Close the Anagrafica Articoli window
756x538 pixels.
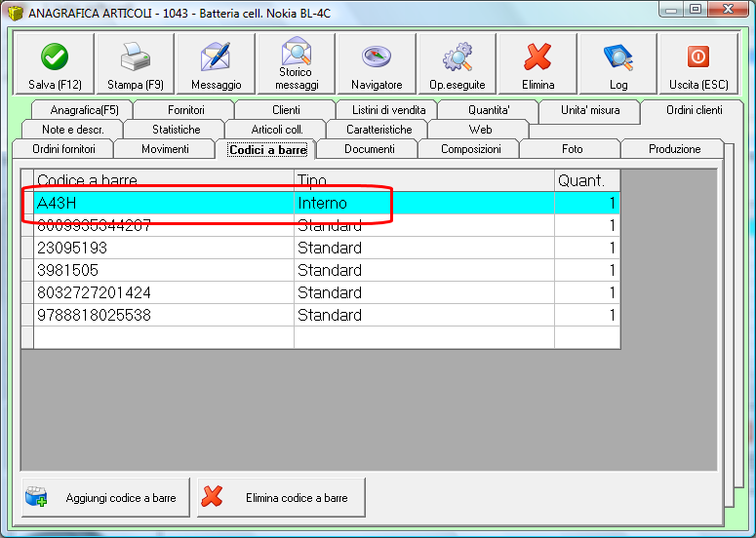(729, 9)
